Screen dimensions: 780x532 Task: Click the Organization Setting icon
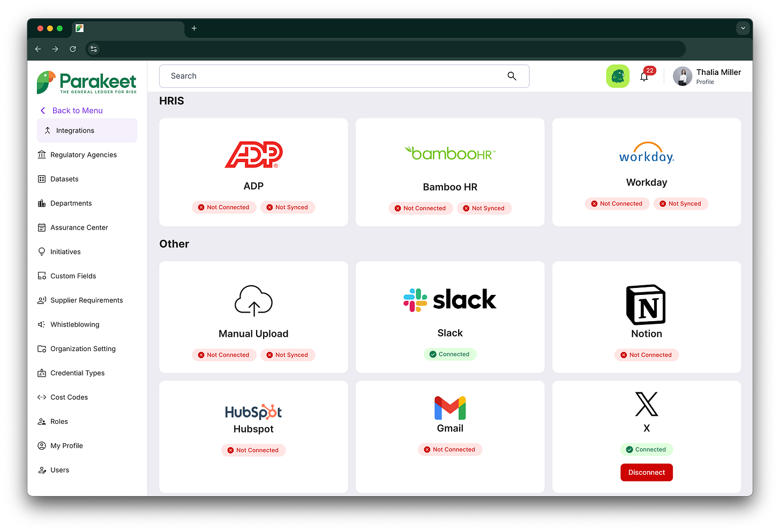(42, 349)
